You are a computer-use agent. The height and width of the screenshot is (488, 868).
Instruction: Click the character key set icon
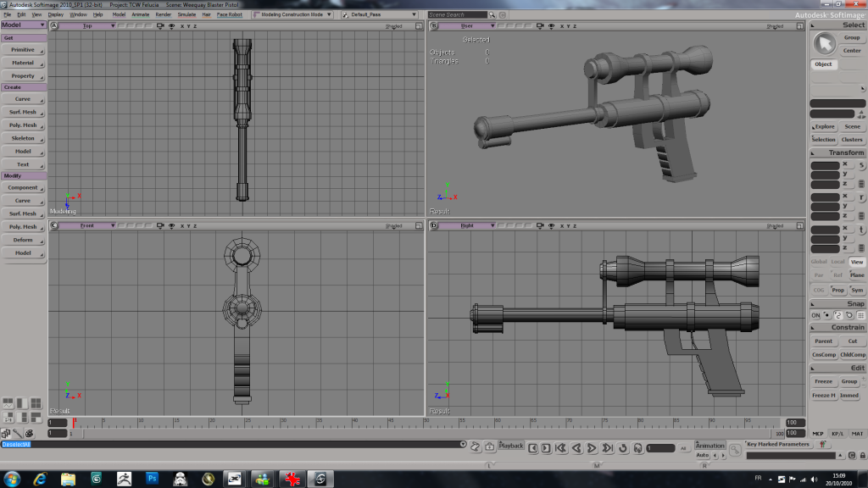click(822, 444)
